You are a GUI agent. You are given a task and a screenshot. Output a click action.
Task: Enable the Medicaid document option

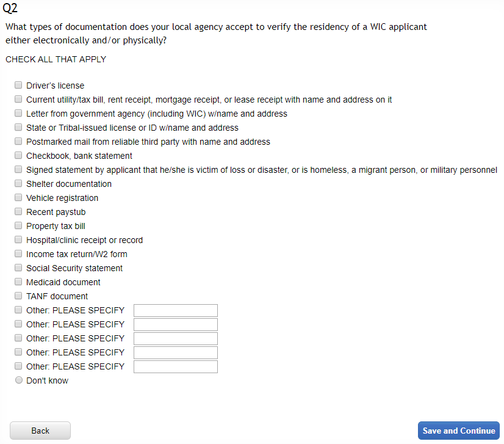pos(18,282)
